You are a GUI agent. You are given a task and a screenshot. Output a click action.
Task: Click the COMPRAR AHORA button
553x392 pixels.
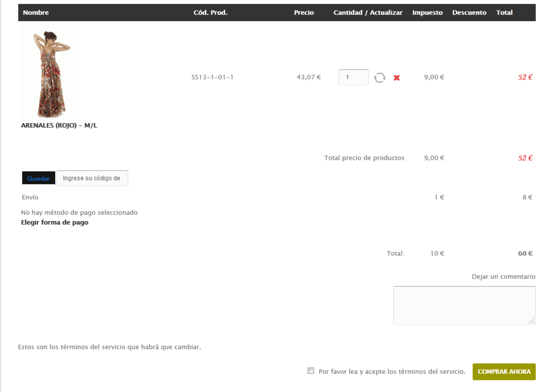point(504,371)
